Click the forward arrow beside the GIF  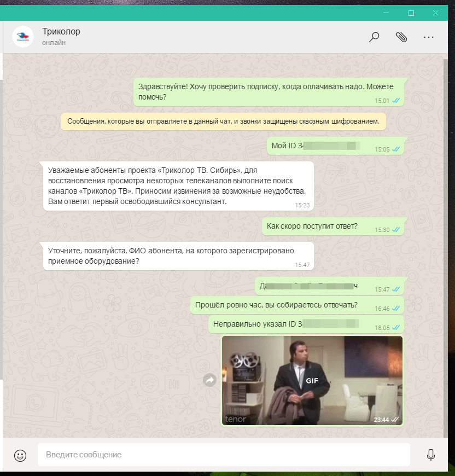pos(210,380)
